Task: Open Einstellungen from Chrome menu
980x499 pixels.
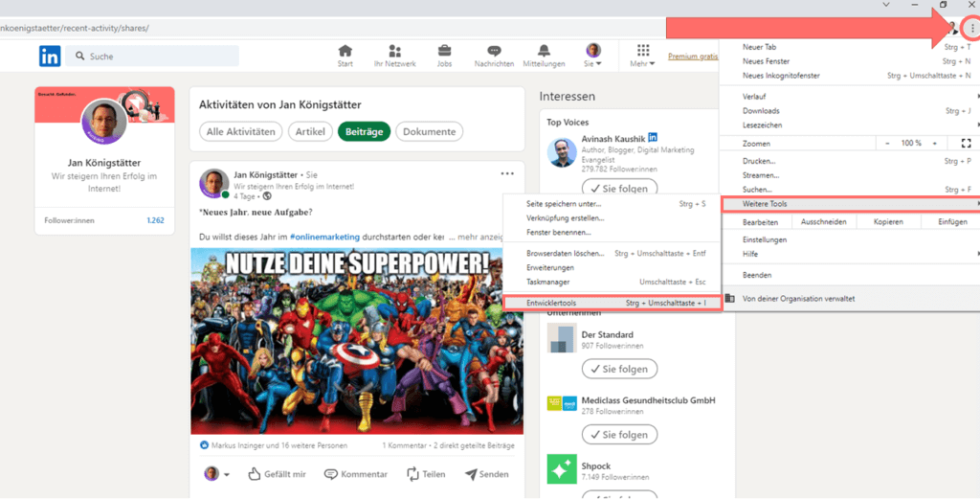Action: [850, 240]
